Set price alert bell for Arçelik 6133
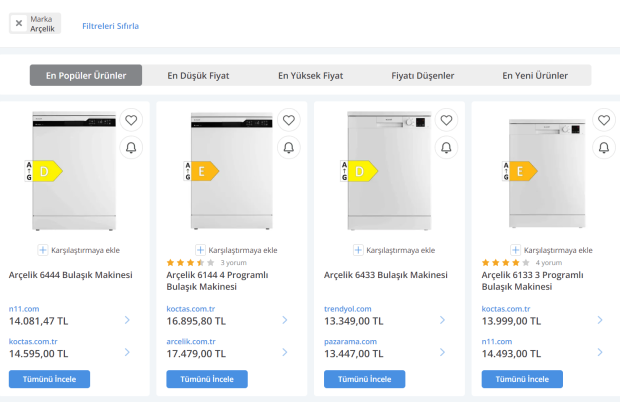The width and height of the screenshot is (620, 402). [x=604, y=147]
